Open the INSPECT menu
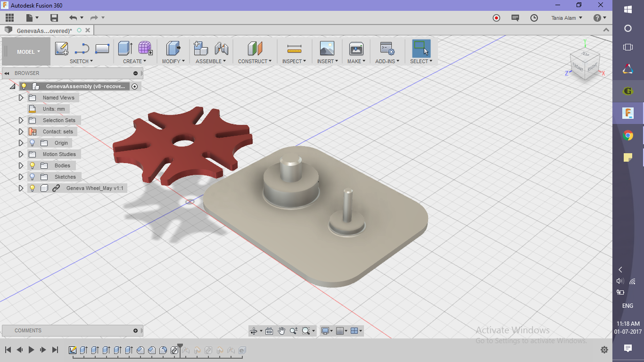 coord(294,61)
